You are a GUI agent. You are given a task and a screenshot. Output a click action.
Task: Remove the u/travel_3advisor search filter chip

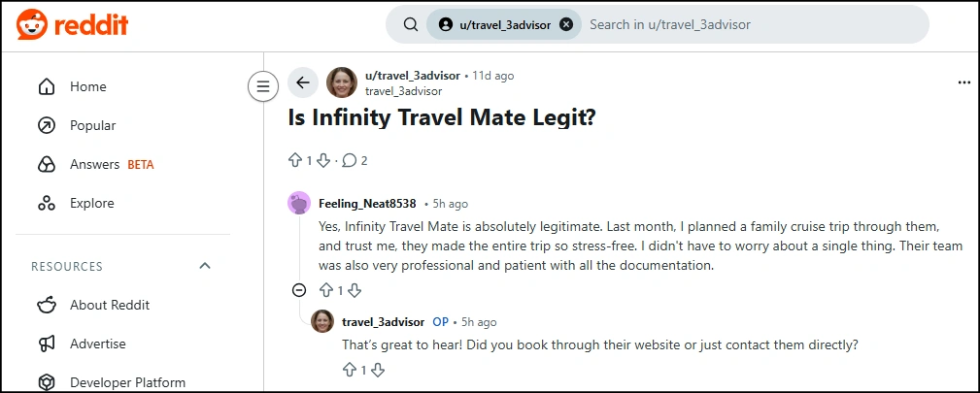click(x=566, y=24)
